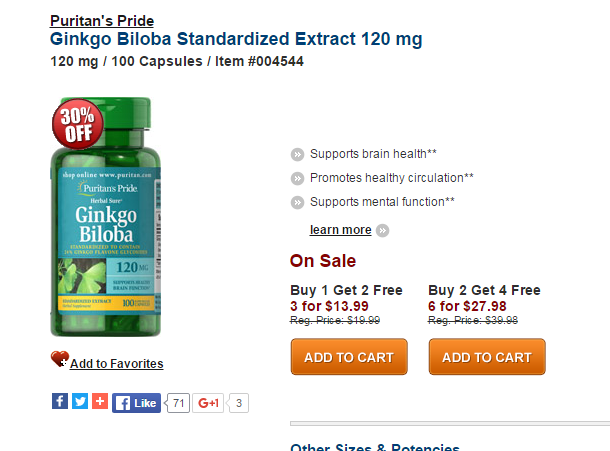Open the Puritan's Pride brand link
Screen dimensions: 610x451
click(102, 21)
